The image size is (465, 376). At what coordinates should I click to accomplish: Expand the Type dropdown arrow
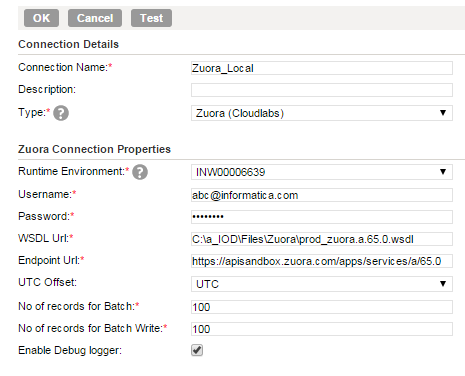click(443, 113)
